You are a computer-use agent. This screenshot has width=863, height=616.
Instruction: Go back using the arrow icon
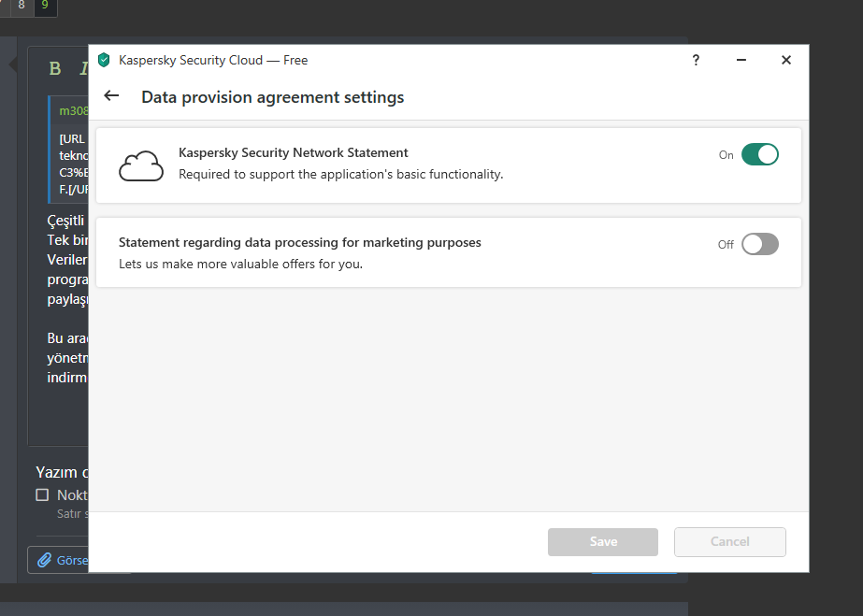(x=112, y=96)
